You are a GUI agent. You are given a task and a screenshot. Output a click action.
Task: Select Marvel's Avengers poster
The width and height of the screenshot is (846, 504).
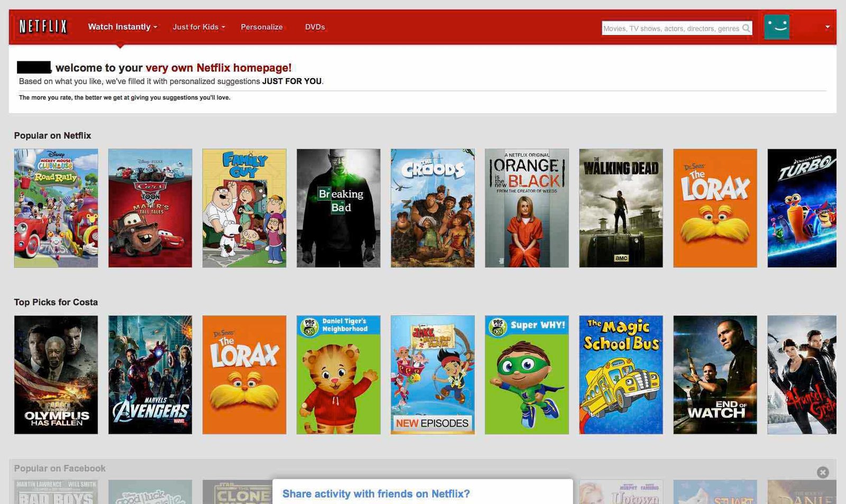[150, 375]
